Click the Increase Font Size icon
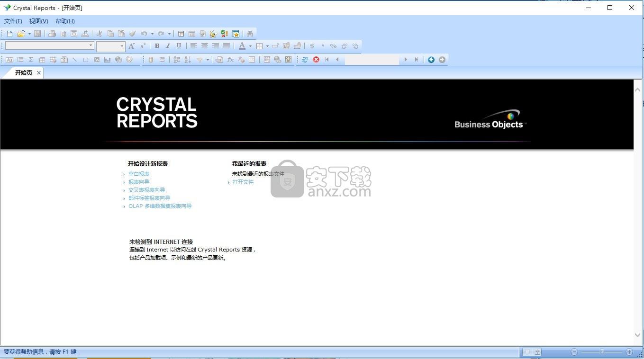Viewport: 644px width, 359px height. click(132, 46)
